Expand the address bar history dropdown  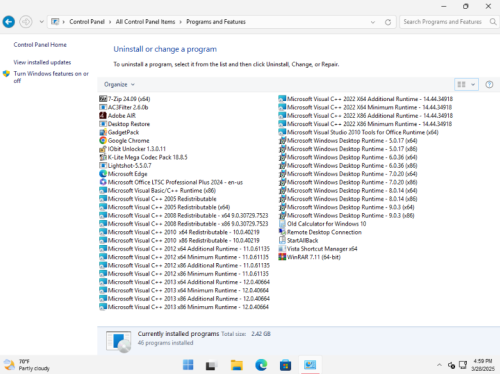pos(373,22)
